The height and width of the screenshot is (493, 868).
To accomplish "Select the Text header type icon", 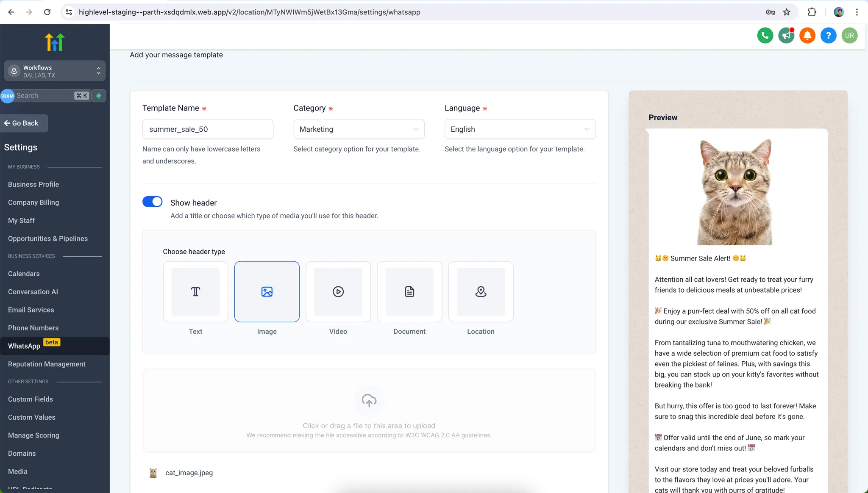I will 195,292.
